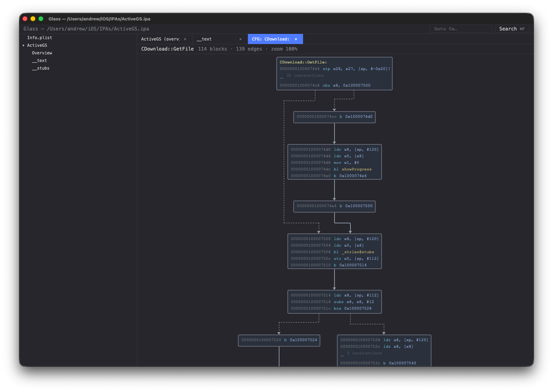The width and height of the screenshot is (553, 392).
Task: Open Info.plist in the sidebar
Action: pyautogui.click(x=40, y=38)
